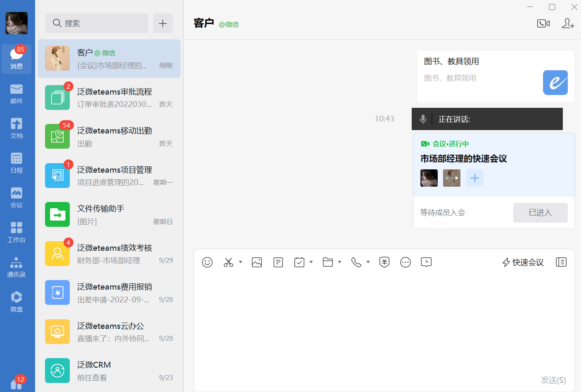This screenshot has height=392, width=581.
Task: Open the 会议 meetings sidebar tab
Action: (17, 198)
